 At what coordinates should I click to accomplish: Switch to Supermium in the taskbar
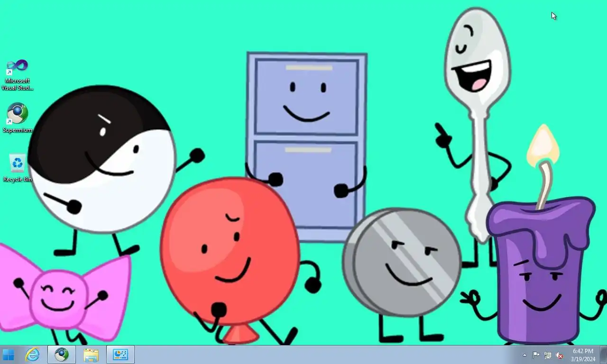62,355
